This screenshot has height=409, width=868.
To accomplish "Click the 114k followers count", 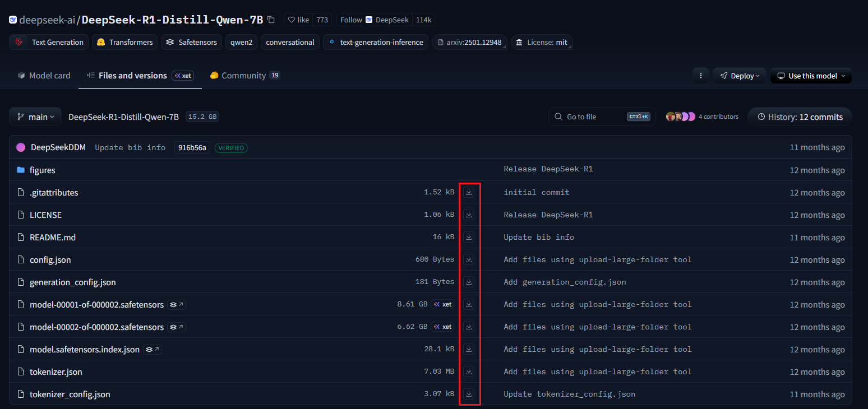I will pyautogui.click(x=423, y=20).
